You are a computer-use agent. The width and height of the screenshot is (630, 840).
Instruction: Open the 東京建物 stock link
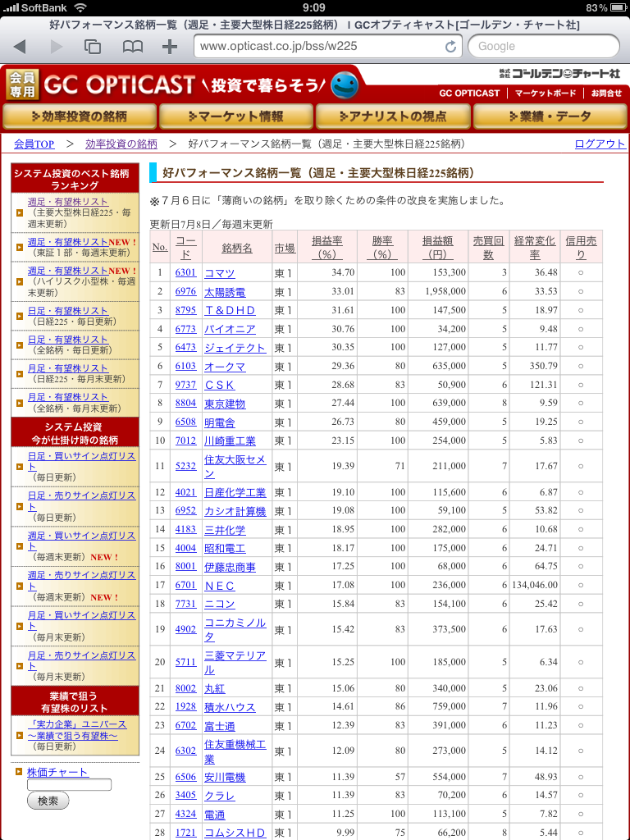coord(225,404)
